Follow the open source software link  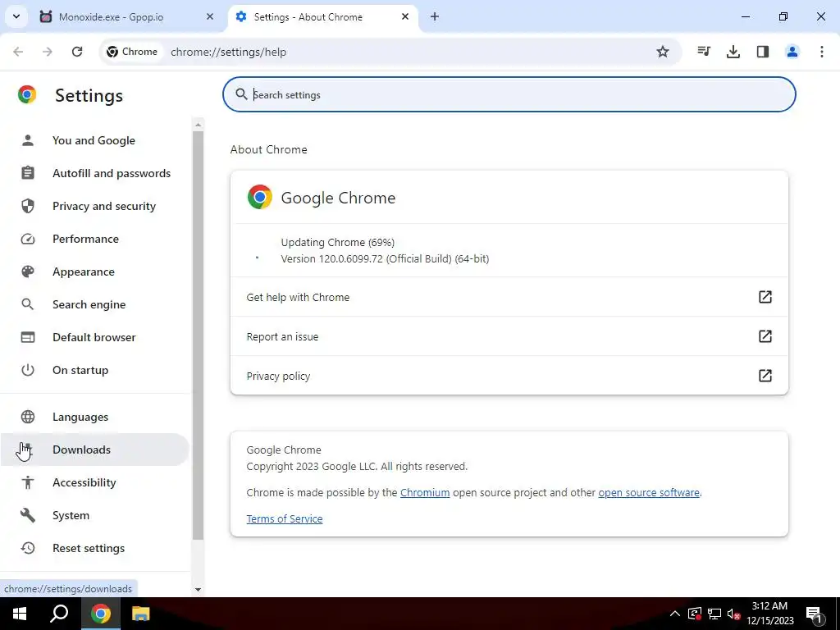pos(649,493)
